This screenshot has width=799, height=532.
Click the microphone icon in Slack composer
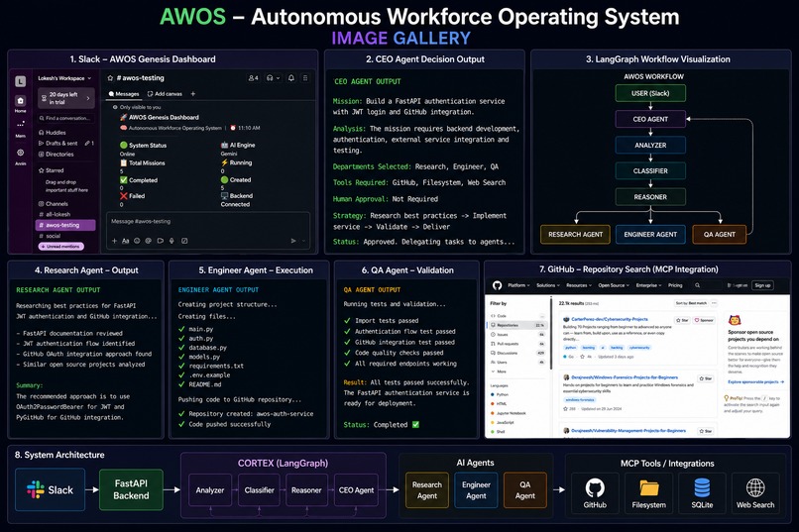[171, 241]
